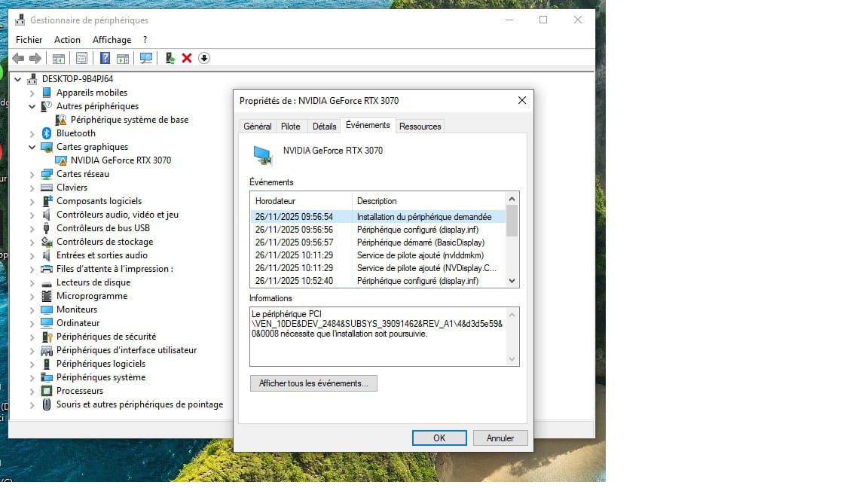The width and height of the screenshot is (868, 488).
Task: Confirm with the OK button
Action: pyautogui.click(x=439, y=438)
